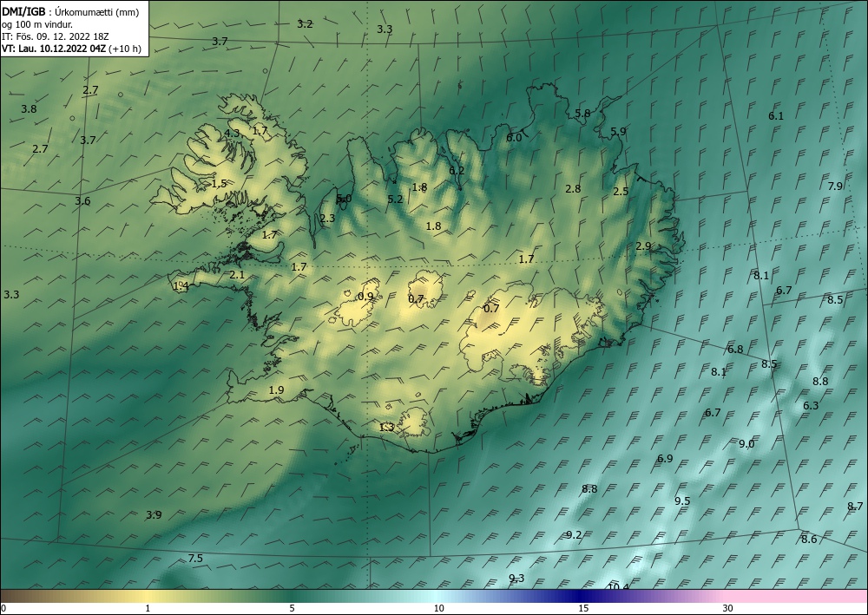The height and width of the screenshot is (615, 868).
Task: Select the 8.7 value at the map edge
Action: 855,506
